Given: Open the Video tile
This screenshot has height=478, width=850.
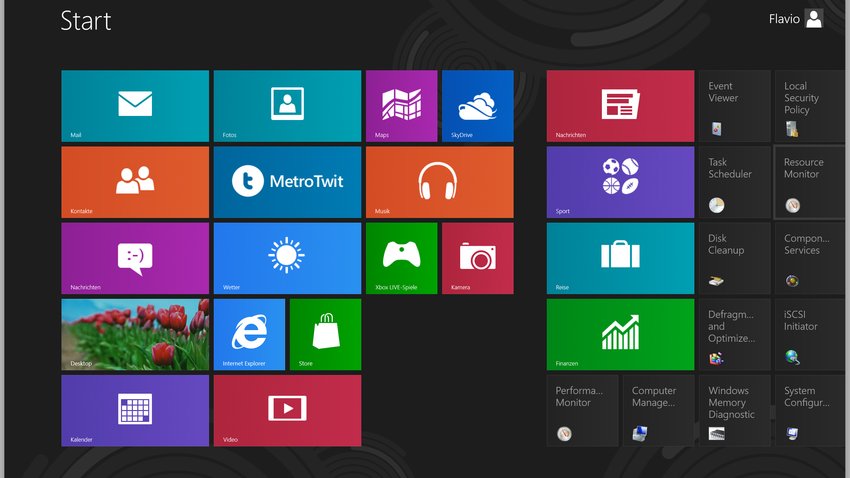Looking at the screenshot, I should click(287, 411).
